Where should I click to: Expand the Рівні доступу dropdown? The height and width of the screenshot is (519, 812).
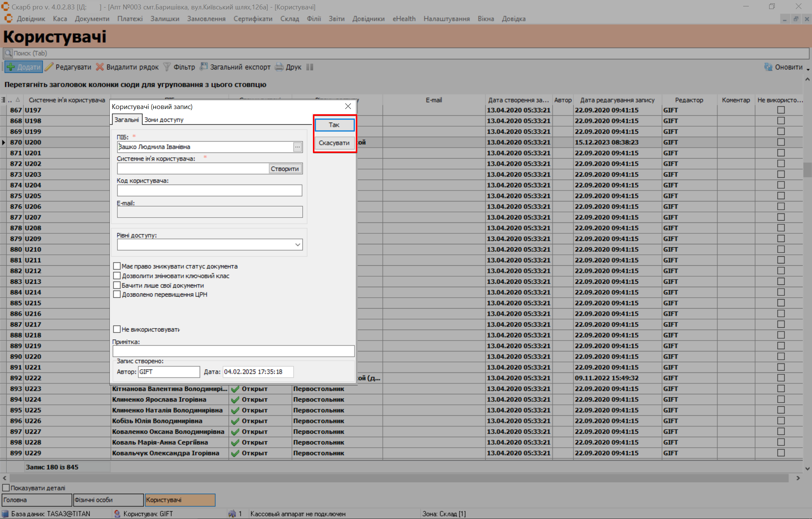[x=297, y=245]
